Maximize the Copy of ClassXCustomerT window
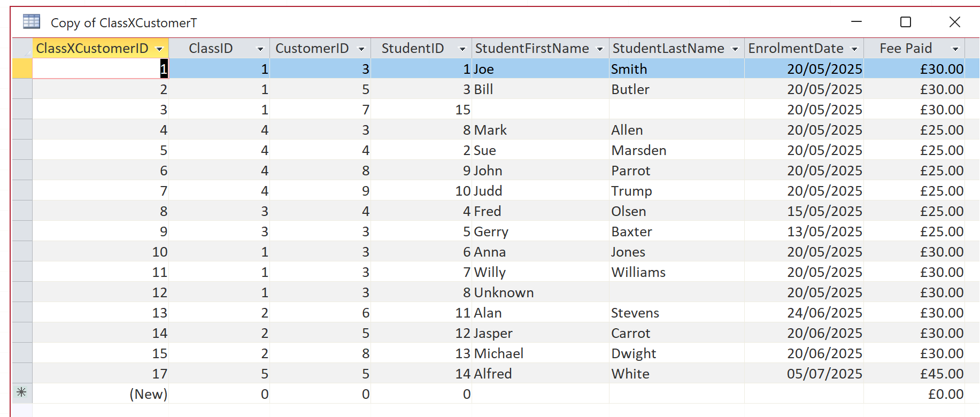The width and height of the screenshot is (980, 417). [x=905, y=22]
